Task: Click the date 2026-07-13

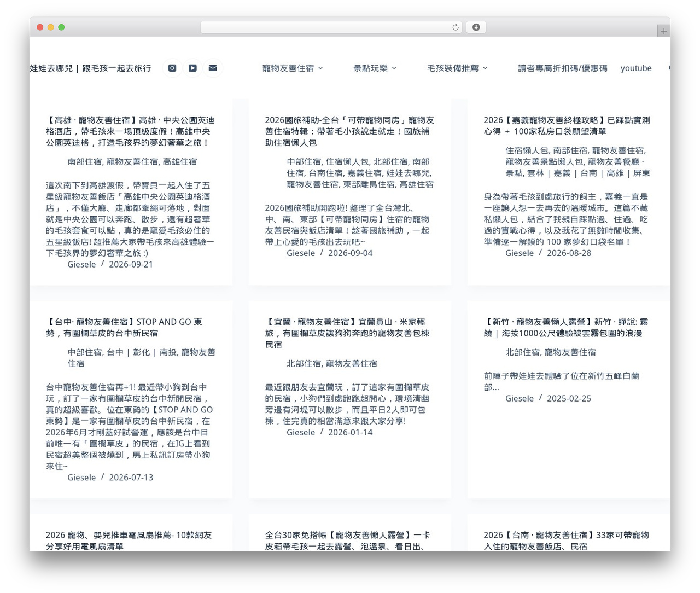Action: [x=131, y=478]
